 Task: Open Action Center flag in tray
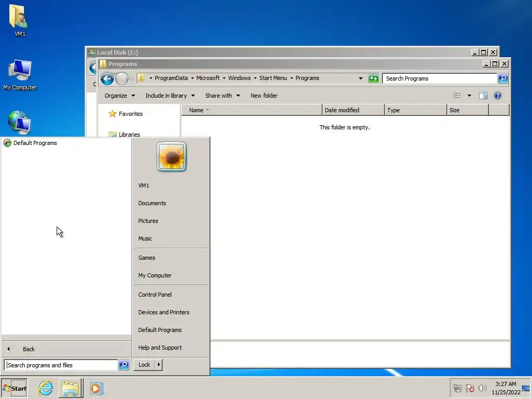(470, 388)
